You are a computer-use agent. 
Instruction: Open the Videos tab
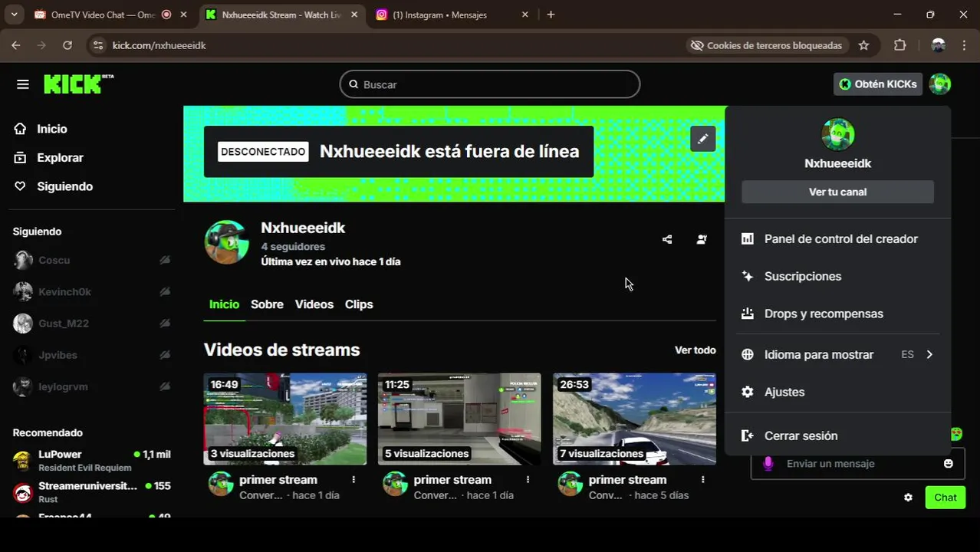click(314, 304)
